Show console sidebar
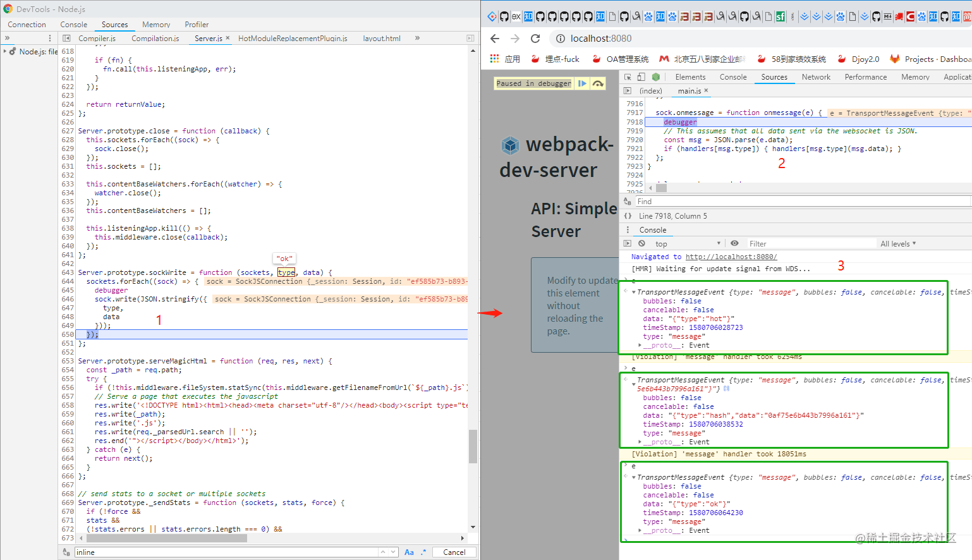 click(628, 244)
